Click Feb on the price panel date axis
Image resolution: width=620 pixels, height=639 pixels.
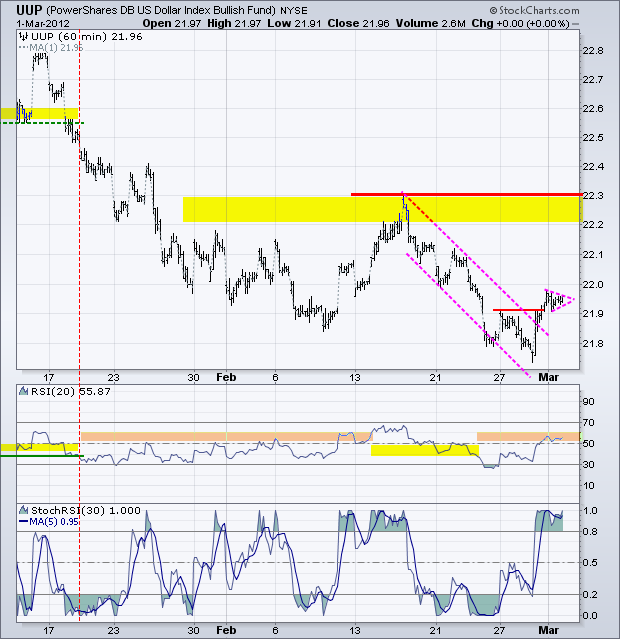coord(226,377)
